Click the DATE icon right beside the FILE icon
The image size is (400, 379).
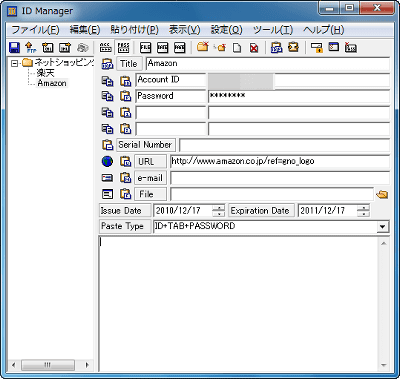(163, 47)
